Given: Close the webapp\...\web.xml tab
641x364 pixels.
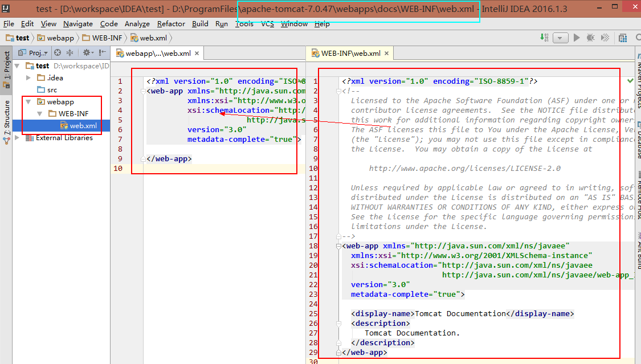Looking at the screenshot, I should point(197,53).
